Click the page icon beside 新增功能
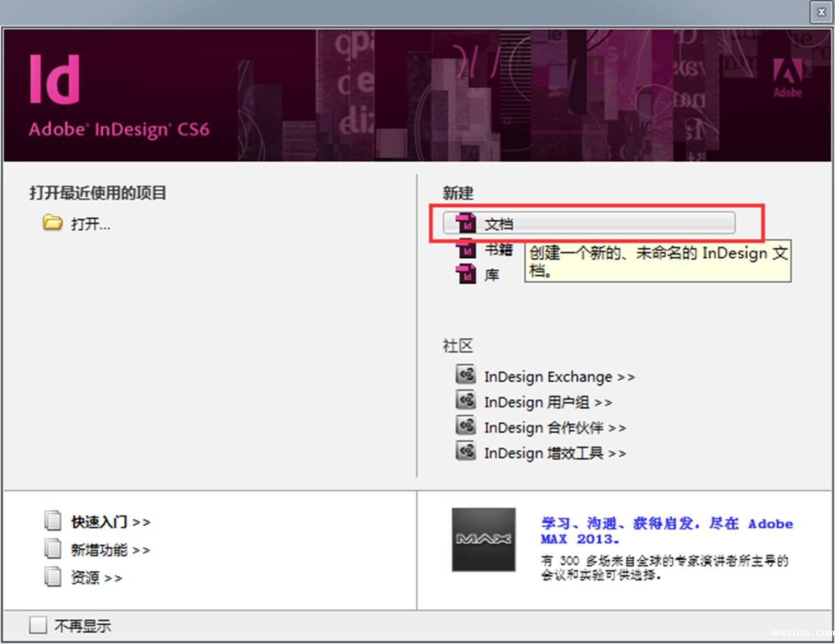This screenshot has width=835, height=644. tap(53, 549)
